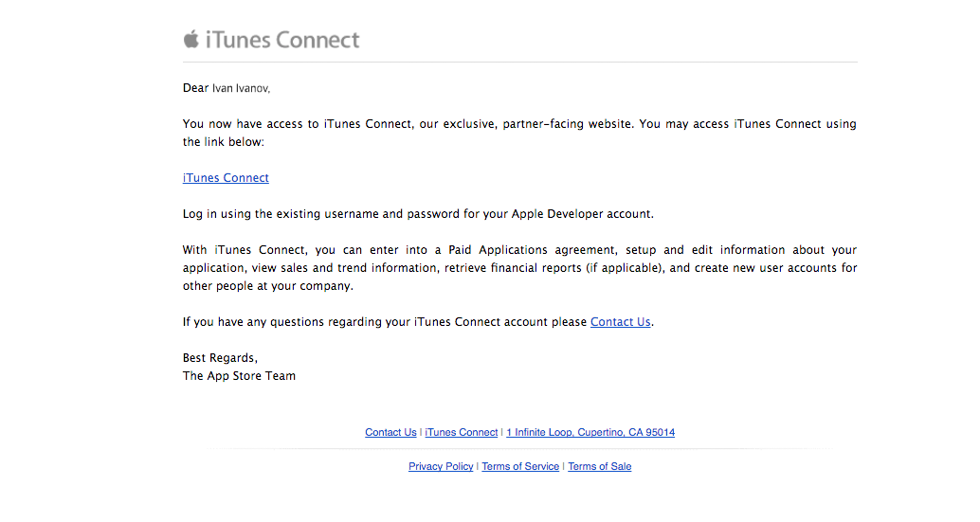Open the footer iTunes Connect link
The height and width of the screenshot is (522, 980).
pos(462,433)
